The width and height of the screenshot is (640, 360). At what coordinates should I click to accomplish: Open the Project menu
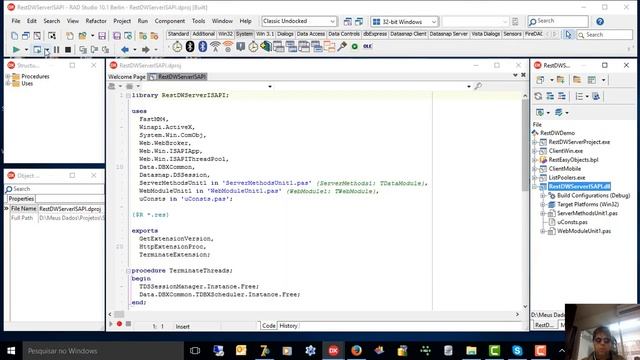[x=122, y=21]
